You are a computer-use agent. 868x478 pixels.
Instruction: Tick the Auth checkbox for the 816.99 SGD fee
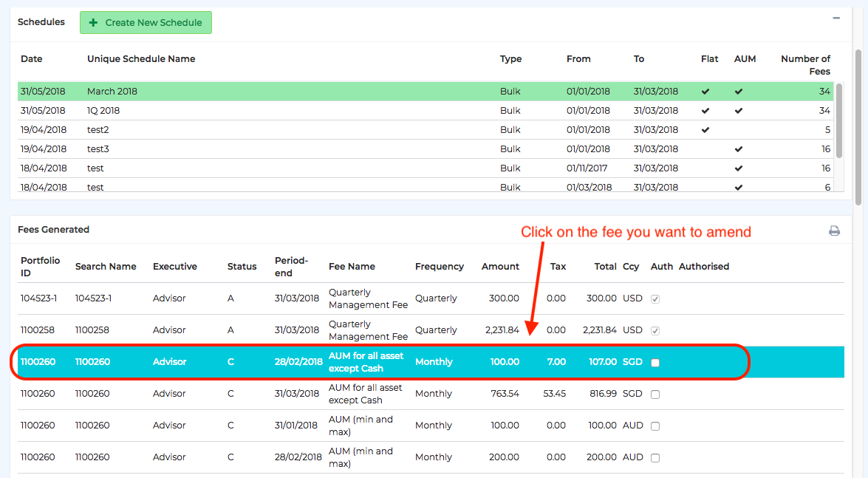[x=655, y=395]
